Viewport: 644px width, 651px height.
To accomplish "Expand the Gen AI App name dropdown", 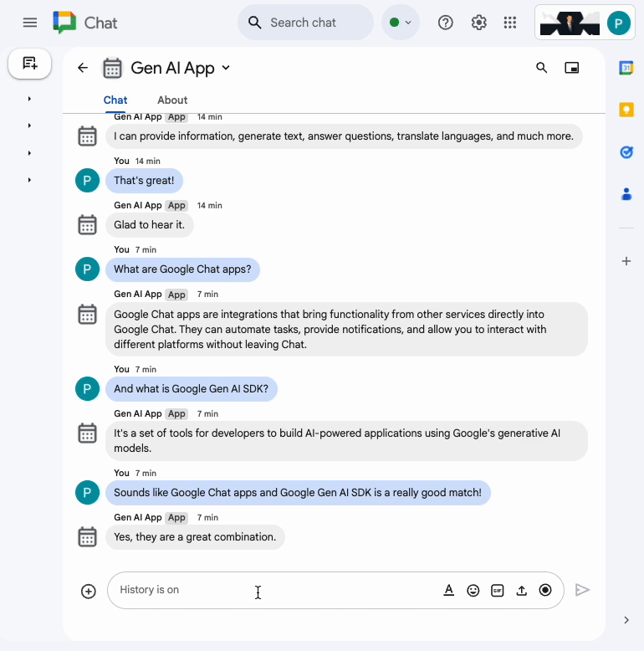I will point(226,69).
